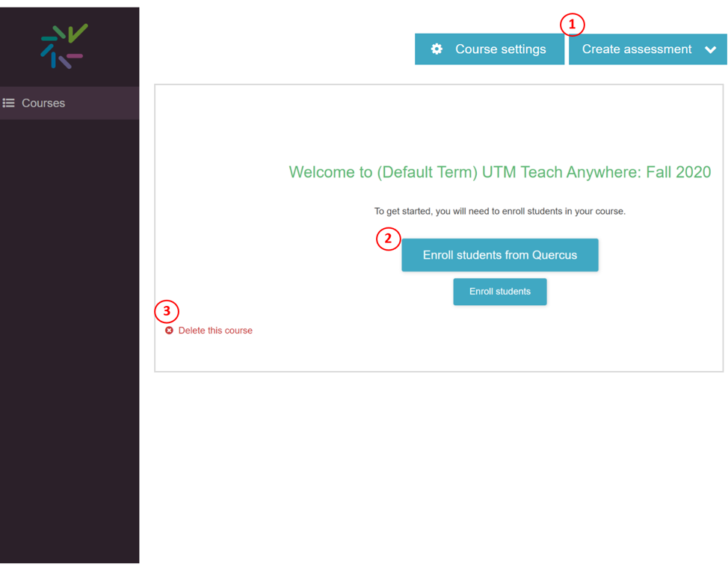This screenshot has width=728, height=567.
Task: Click the smaller Enroll students button
Action: (x=499, y=292)
